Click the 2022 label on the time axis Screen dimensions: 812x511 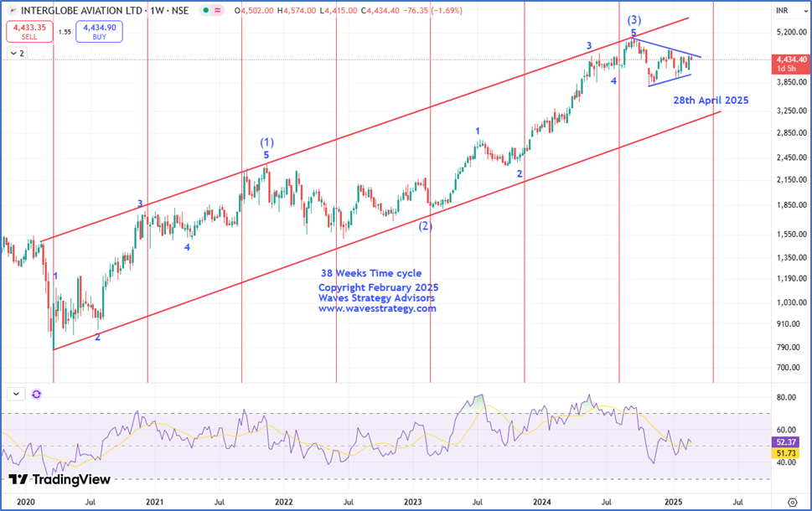click(284, 502)
